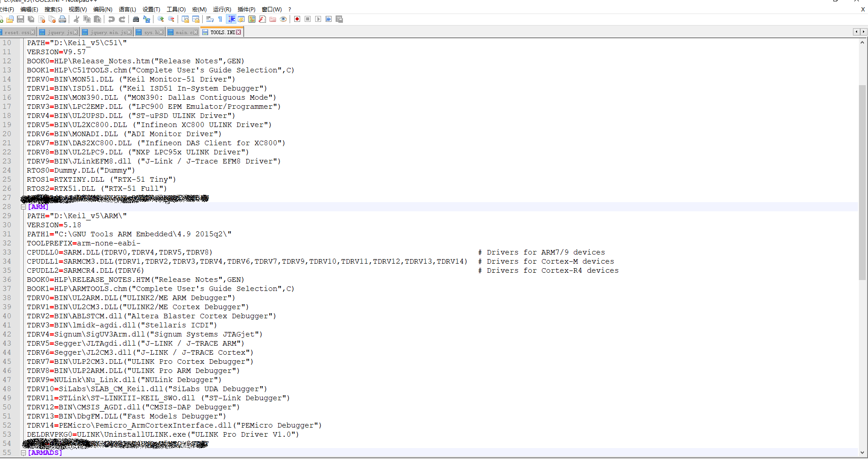
Task: Cut the selected text
Action: tap(77, 19)
